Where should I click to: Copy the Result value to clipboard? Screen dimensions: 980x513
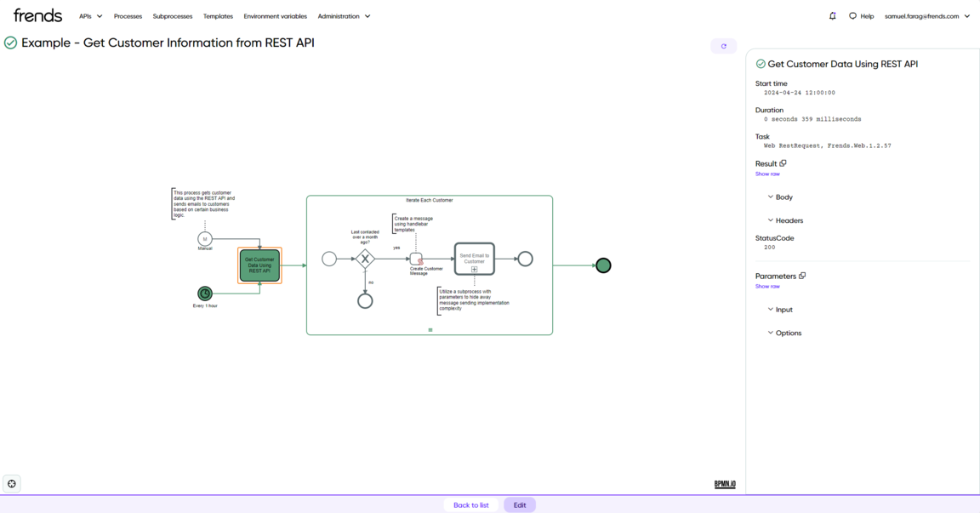(783, 163)
